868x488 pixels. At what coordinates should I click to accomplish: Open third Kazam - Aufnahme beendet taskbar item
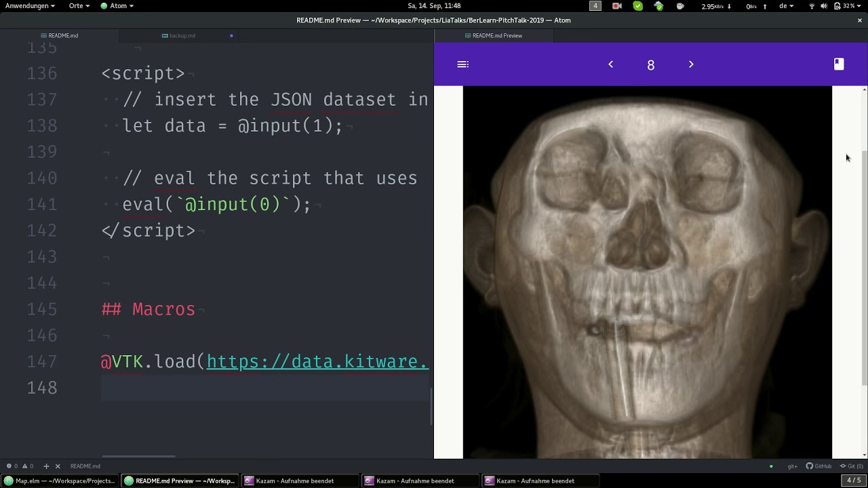540,481
